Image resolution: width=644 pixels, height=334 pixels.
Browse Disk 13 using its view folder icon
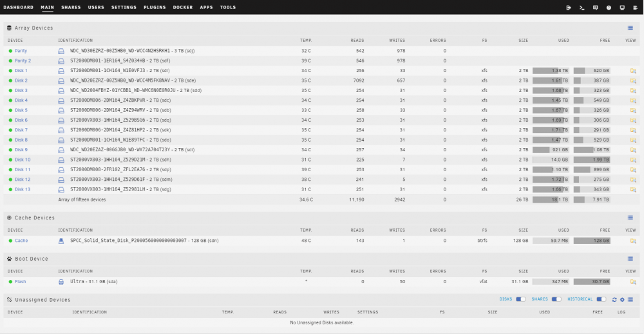coord(633,190)
